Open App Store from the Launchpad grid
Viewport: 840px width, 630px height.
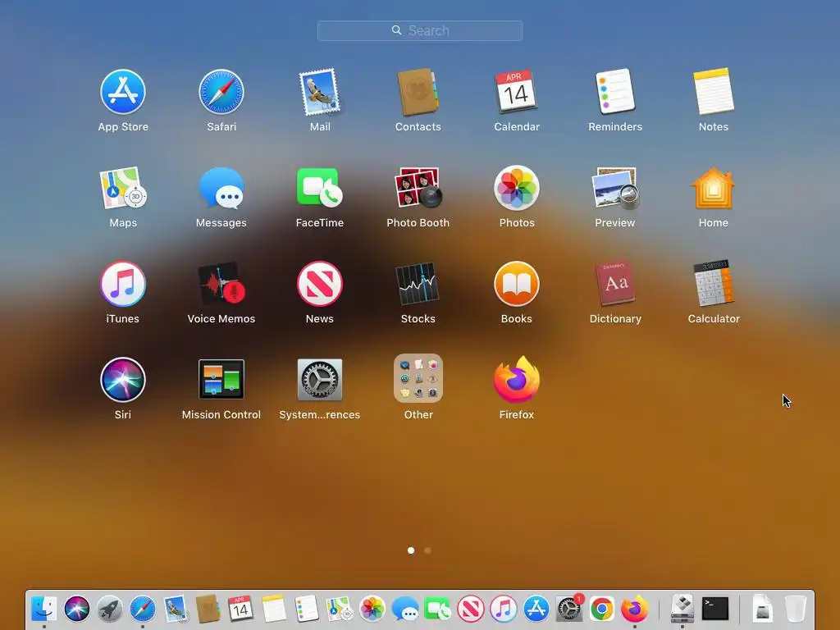coord(123,92)
